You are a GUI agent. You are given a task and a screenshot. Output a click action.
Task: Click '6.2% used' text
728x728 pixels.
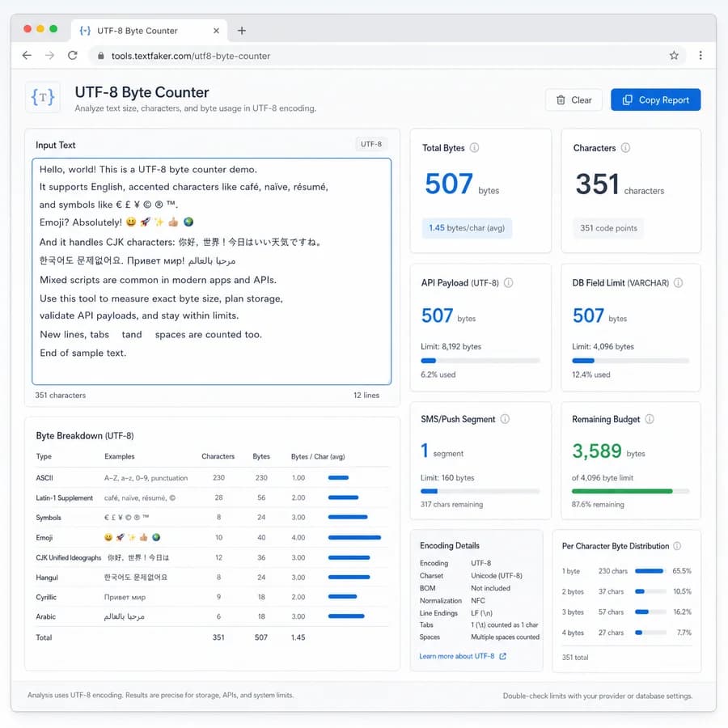tap(438, 375)
